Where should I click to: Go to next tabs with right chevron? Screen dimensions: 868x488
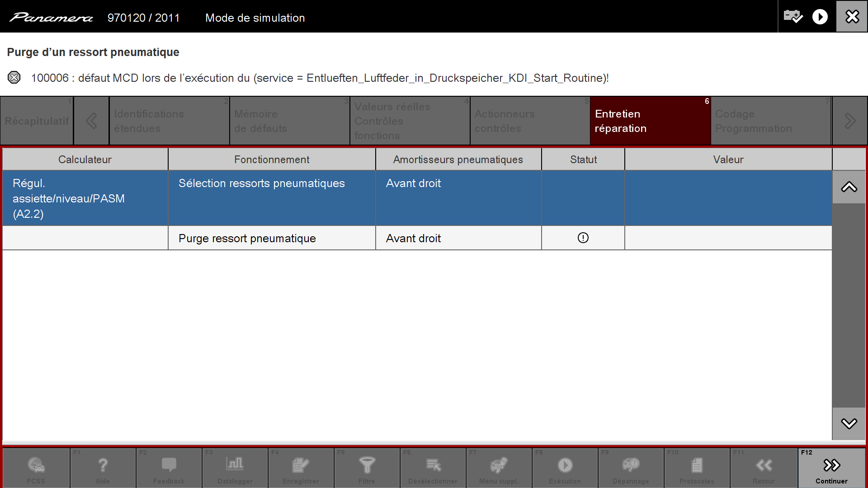pyautogui.click(x=849, y=121)
